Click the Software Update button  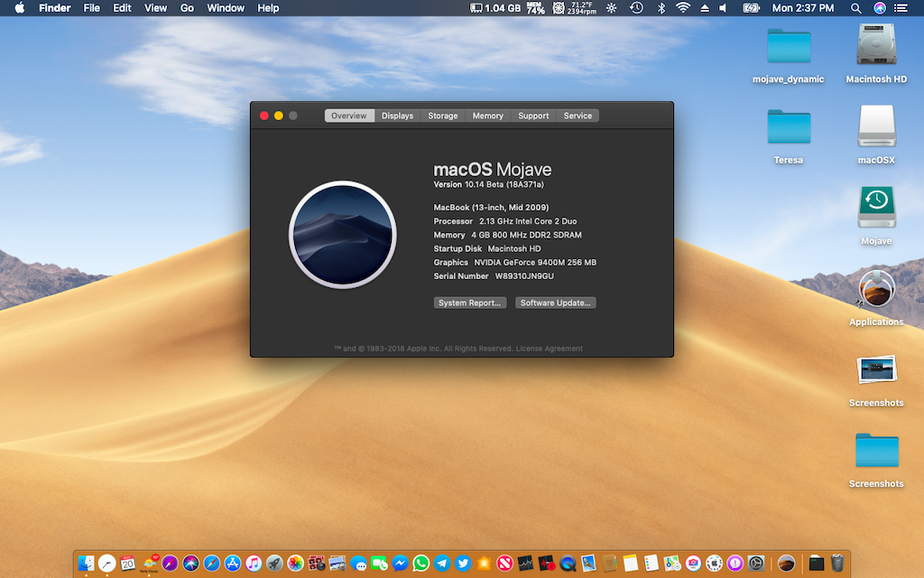(555, 303)
